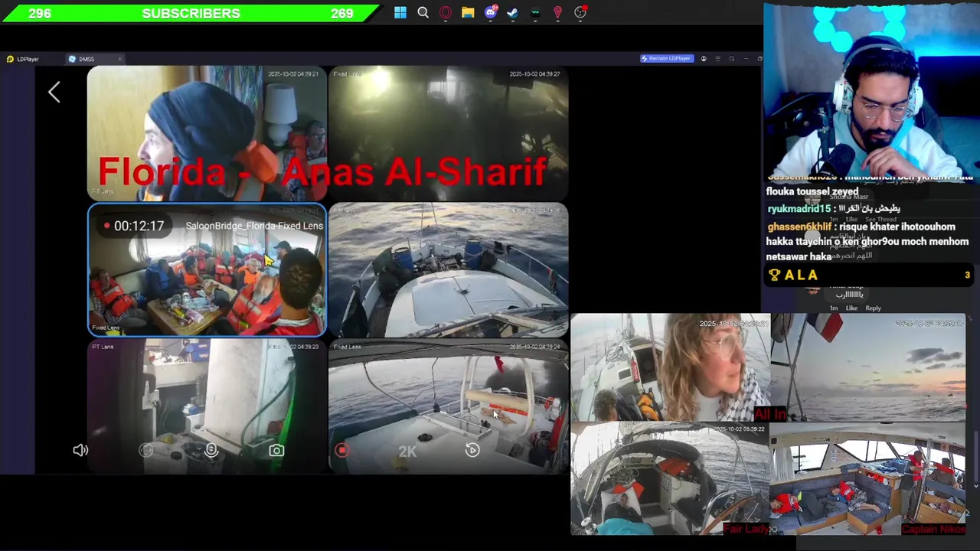Take a snapshot with the camera icon
The image size is (980, 551).
276,450
